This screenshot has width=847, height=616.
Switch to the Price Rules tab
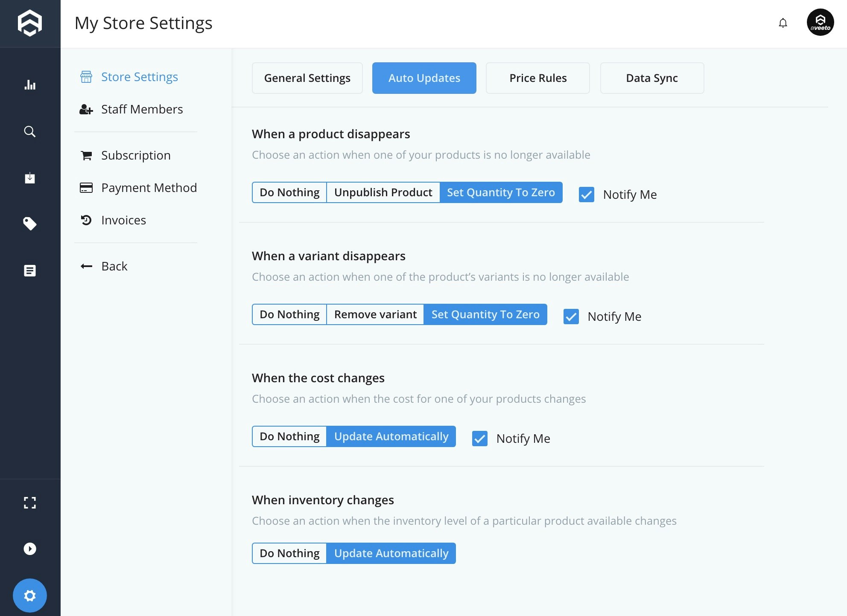pos(538,78)
